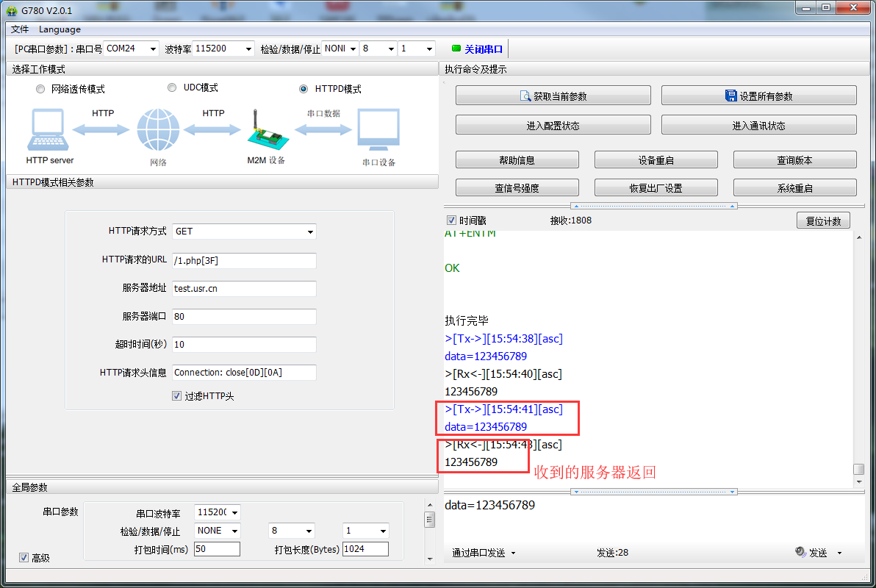Click the 网络 globe icon in diagram
876x588 pixels.
[158, 130]
